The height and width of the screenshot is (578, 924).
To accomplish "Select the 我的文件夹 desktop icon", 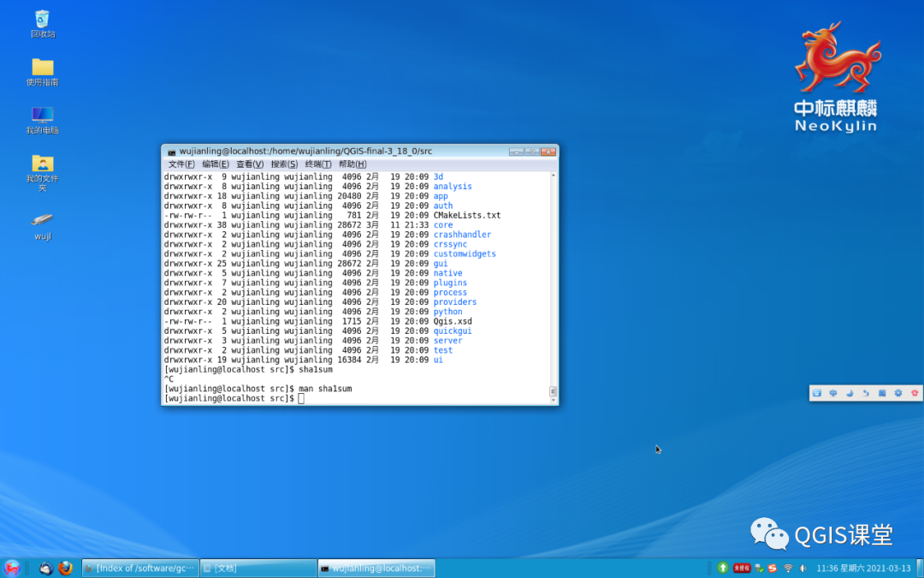I will coord(43,172).
